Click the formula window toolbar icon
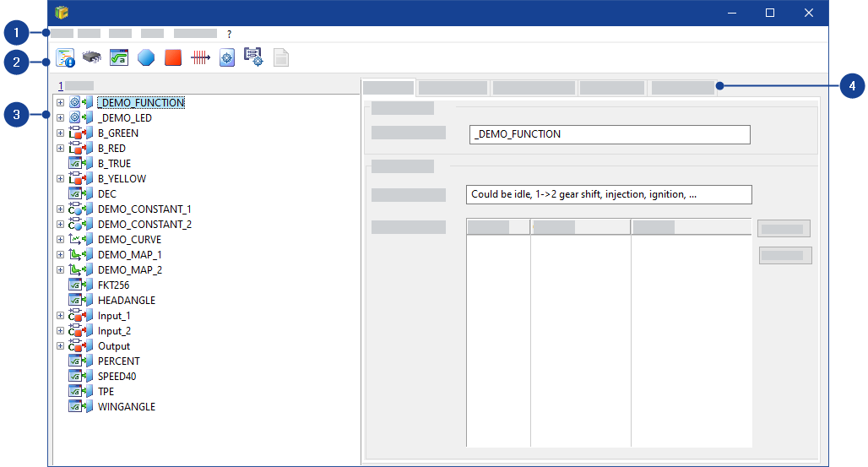The image size is (868, 467). click(119, 57)
